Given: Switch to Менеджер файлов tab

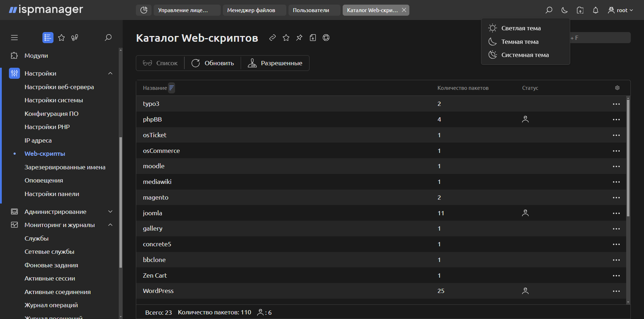Looking at the screenshot, I should point(251,10).
